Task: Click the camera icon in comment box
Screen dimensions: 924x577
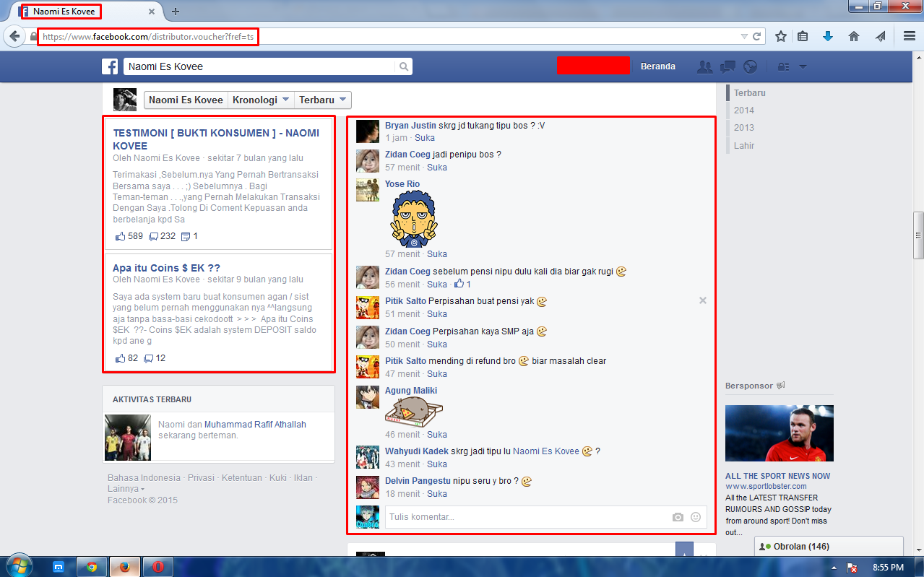Action: point(678,517)
